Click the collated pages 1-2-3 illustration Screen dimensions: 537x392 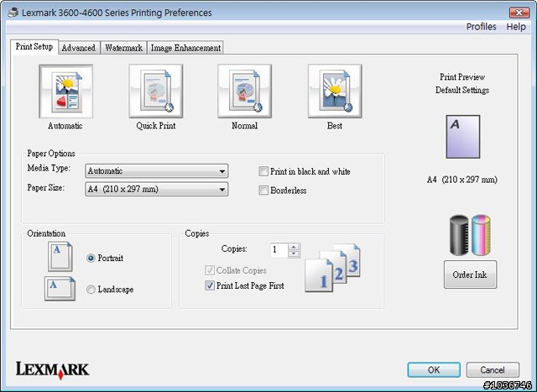pyautogui.click(x=332, y=268)
